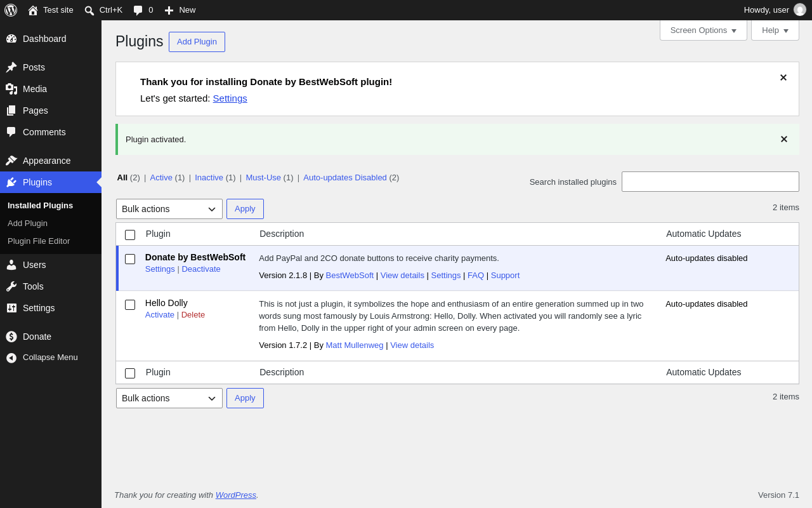Expand the Help panel
This screenshot has width=812, height=508.
pos(775,30)
